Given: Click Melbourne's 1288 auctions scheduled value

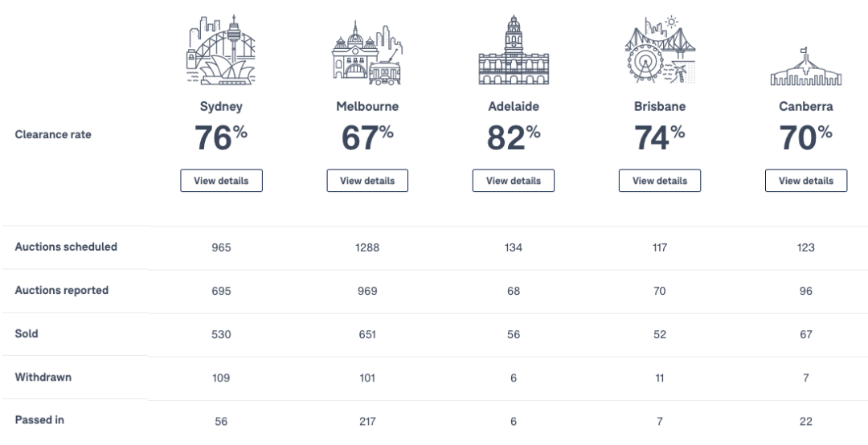Looking at the screenshot, I should [x=367, y=247].
